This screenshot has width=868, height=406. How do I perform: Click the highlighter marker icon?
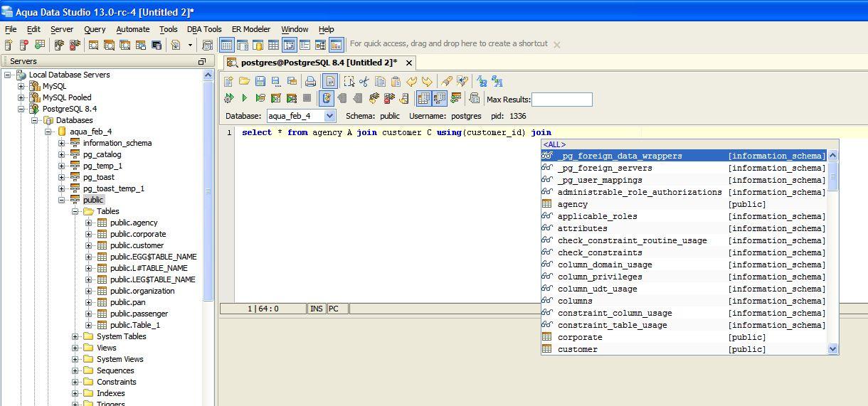pos(447,81)
